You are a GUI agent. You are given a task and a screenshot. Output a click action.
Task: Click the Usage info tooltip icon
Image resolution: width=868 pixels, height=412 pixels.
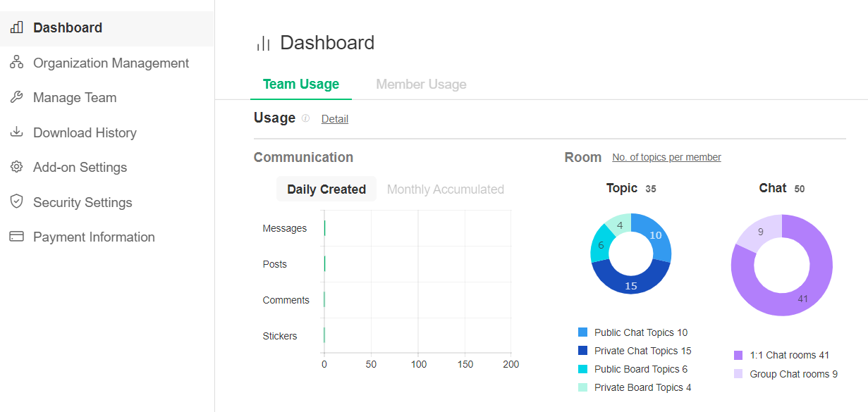pos(305,118)
